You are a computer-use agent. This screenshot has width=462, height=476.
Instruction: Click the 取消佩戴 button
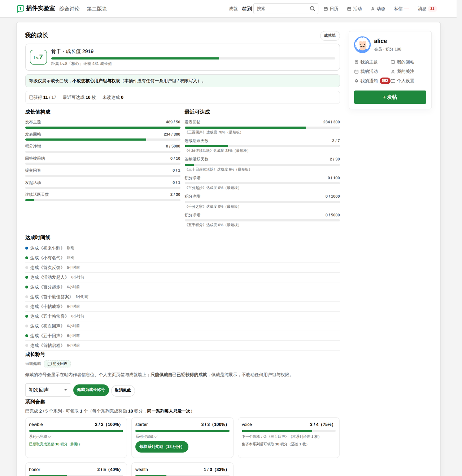[x=123, y=391]
